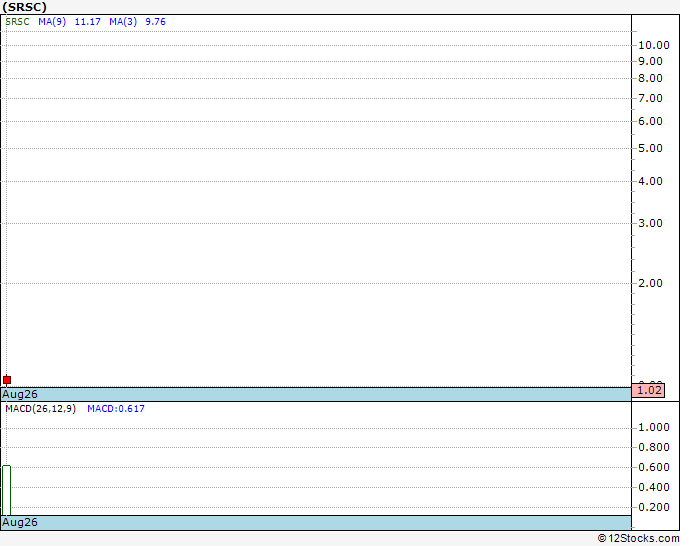Click the 2.00 price axis label
680x546 pixels.
pyautogui.click(x=651, y=283)
